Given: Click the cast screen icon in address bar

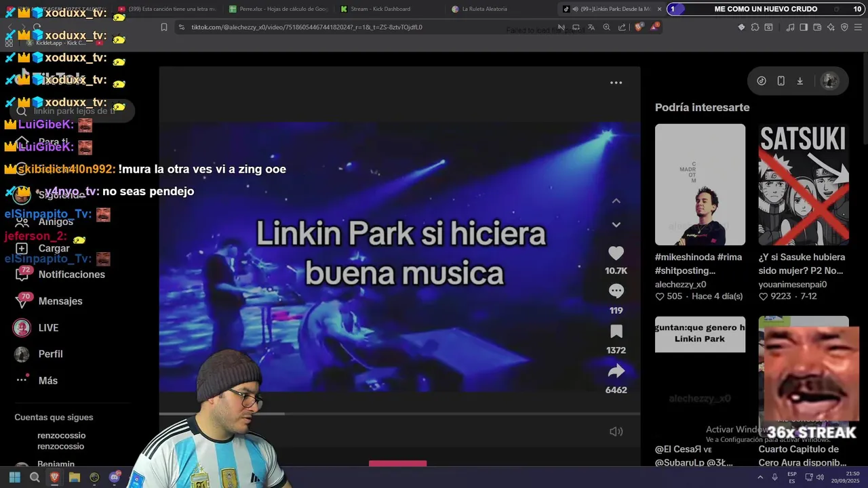Looking at the screenshot, I should 576,27.
